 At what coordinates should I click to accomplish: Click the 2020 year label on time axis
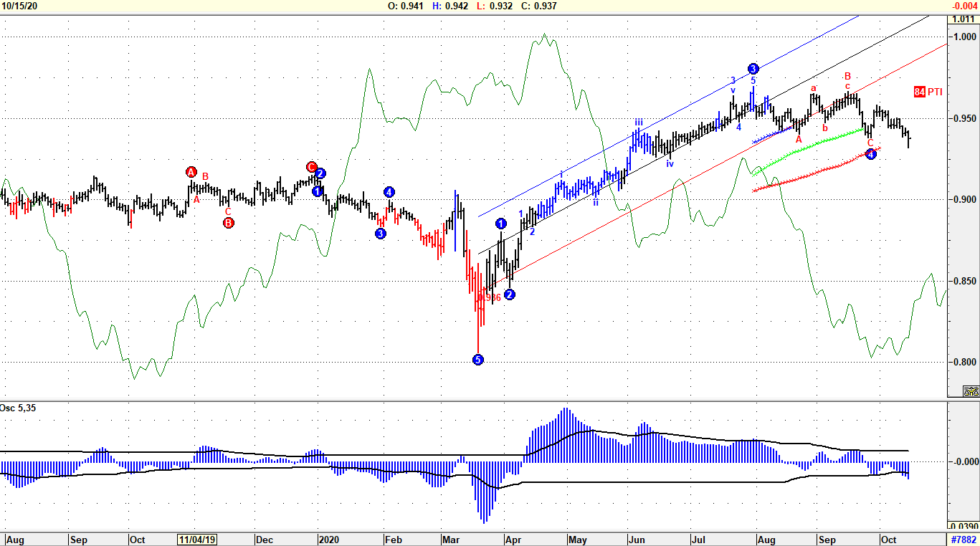(328, 539)
